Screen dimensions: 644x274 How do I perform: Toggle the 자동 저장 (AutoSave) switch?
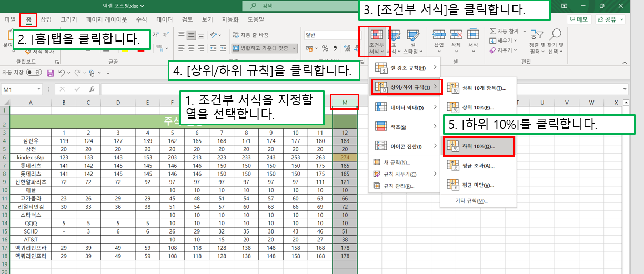[x=35, y=73]
